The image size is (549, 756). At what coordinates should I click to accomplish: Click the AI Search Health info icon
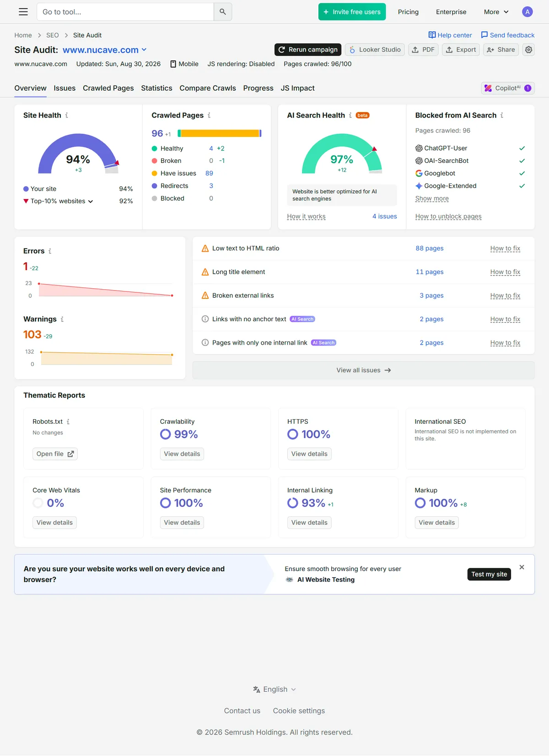350,115
